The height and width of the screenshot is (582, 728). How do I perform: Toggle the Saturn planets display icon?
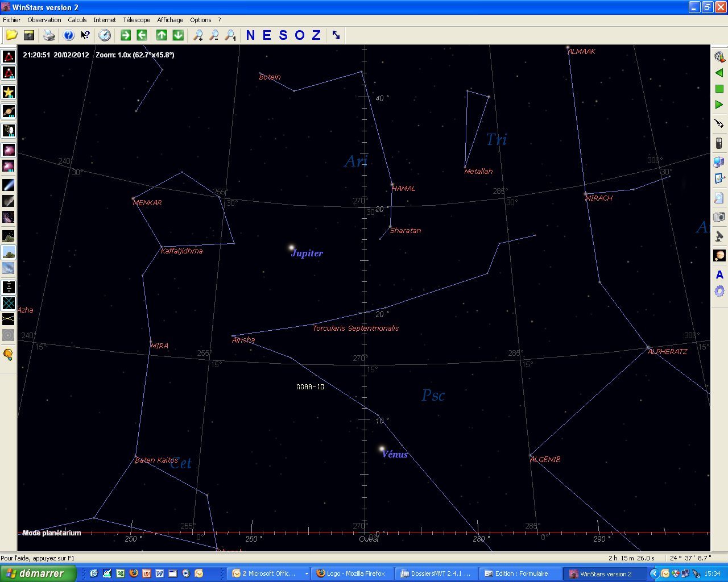tap(9, 111)
